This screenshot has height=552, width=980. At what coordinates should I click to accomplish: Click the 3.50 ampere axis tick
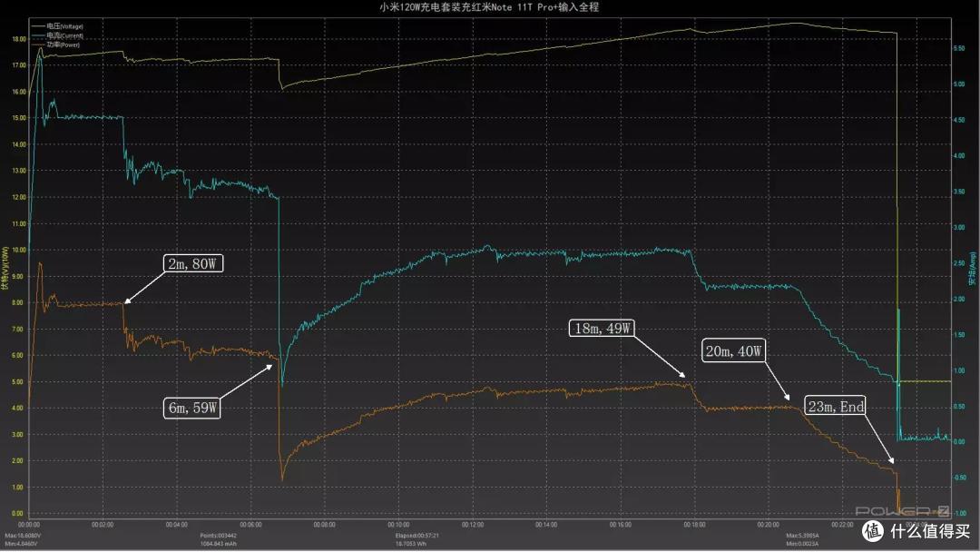tap(959, 192)
